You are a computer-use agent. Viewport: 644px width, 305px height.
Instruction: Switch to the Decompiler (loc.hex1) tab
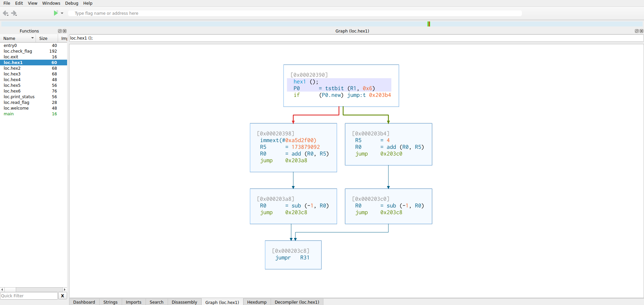coord(297,302)
